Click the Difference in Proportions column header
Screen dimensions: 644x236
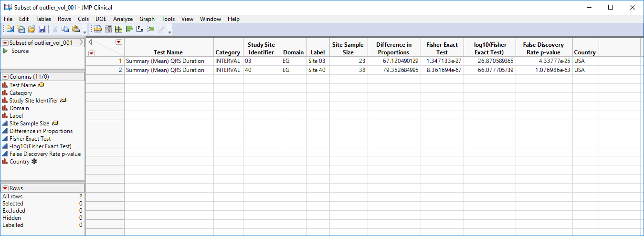click(393, 49)
